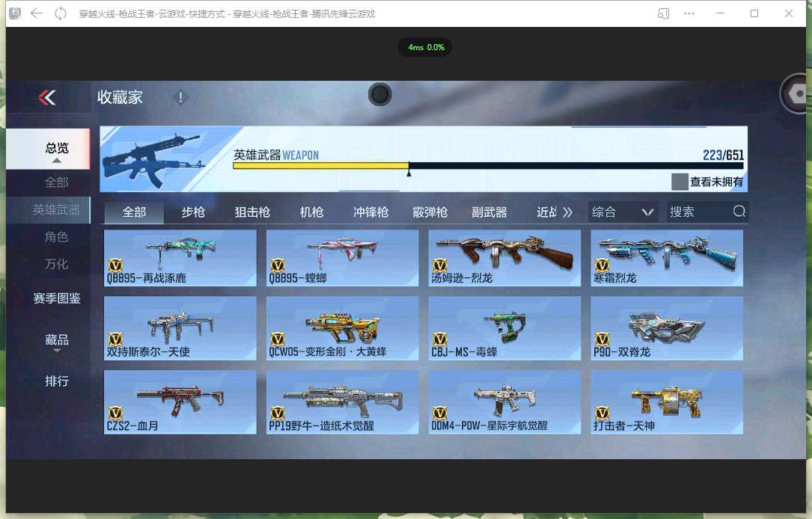Go to 赛季图鉴 in the sidebar
The image size is (812, 519).
[x=56, y=298]
